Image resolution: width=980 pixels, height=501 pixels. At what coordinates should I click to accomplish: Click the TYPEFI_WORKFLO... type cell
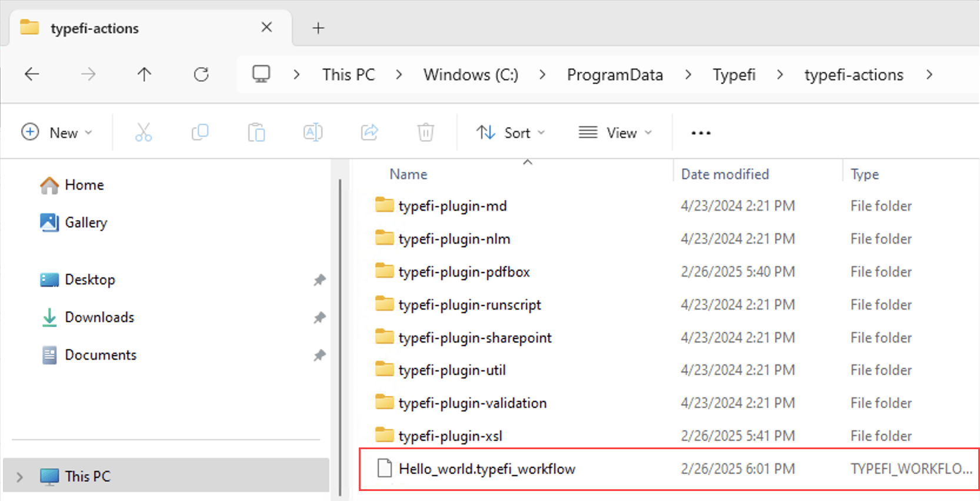911,469
